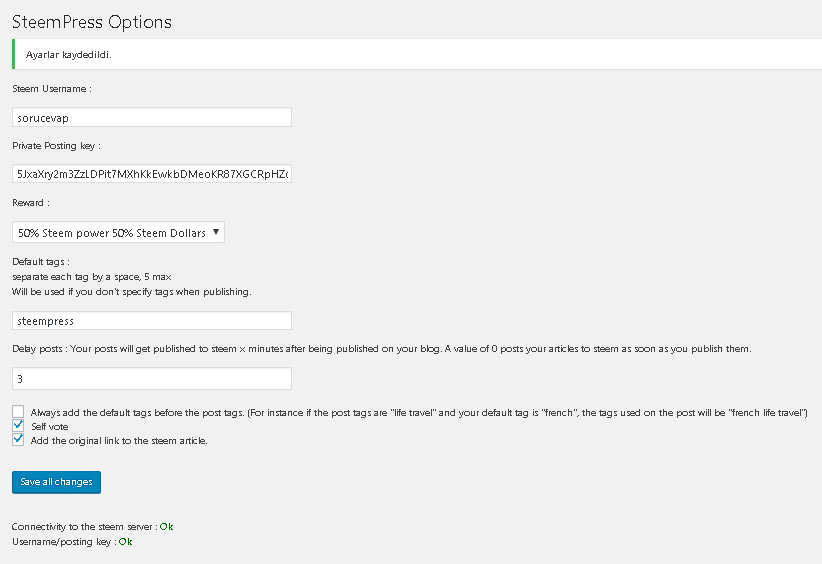This screenshot has width=822, height=564.
Task: Click the Delay posts minutes field
Action: pos(151,379)
